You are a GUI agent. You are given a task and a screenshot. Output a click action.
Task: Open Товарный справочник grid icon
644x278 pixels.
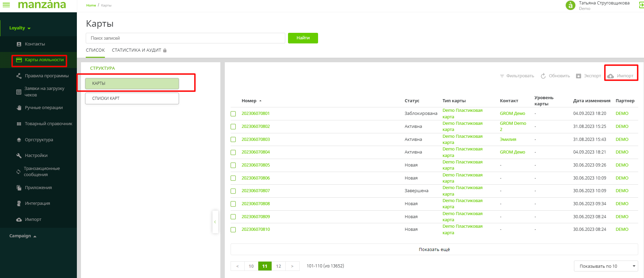tap(19, 124)
